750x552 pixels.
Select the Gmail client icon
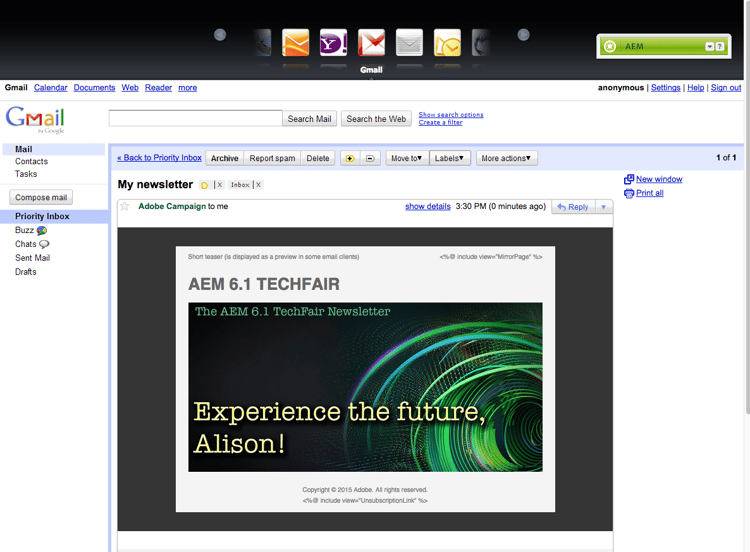tap(372, 43)
